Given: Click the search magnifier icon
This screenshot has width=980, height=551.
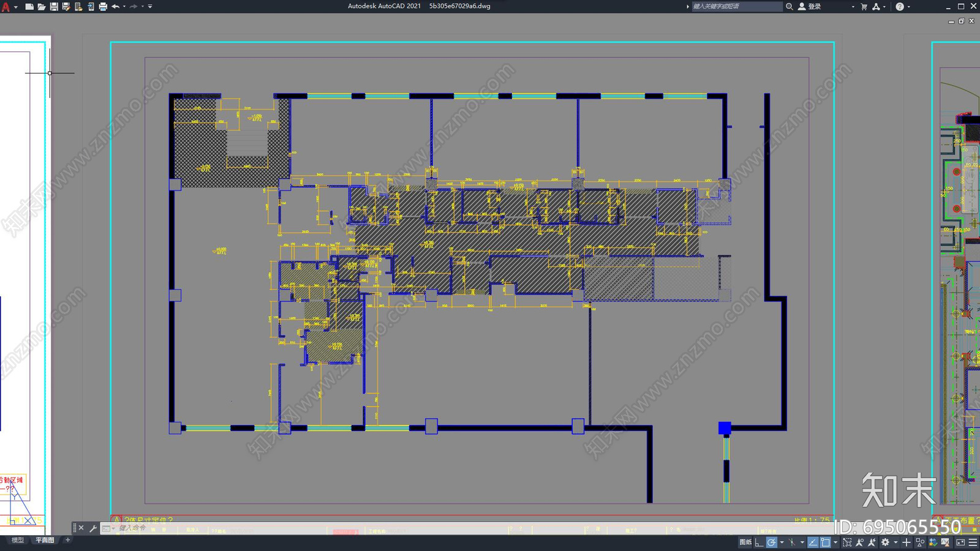Looking at the screenshot, I should coord(789,6).
